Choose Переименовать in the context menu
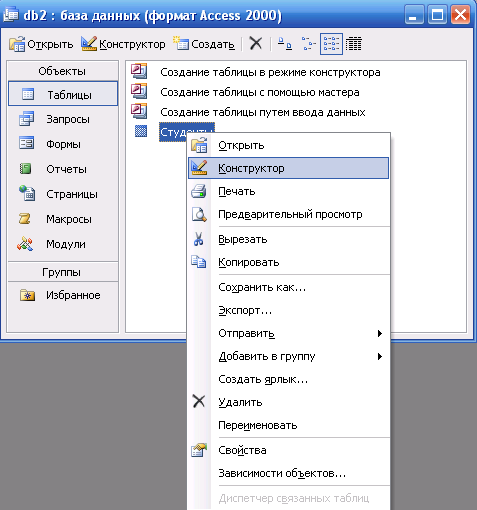Screen dimensions: 477x510 [289, 425]
